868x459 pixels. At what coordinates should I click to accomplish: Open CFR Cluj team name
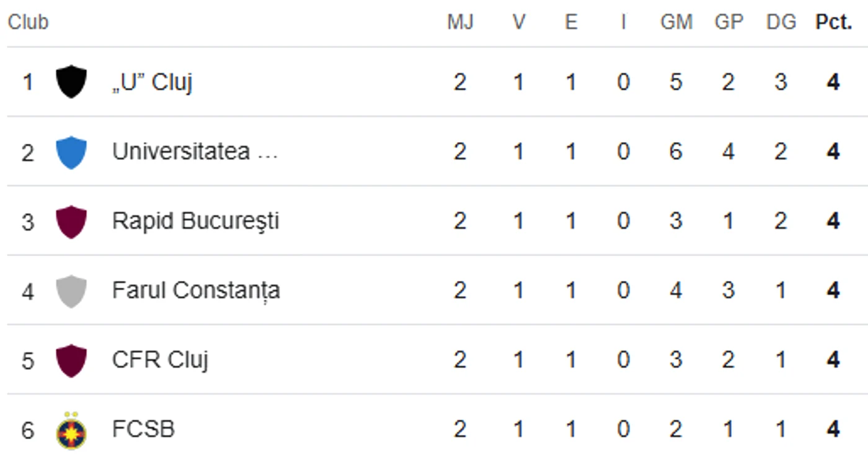coord(160,360)
